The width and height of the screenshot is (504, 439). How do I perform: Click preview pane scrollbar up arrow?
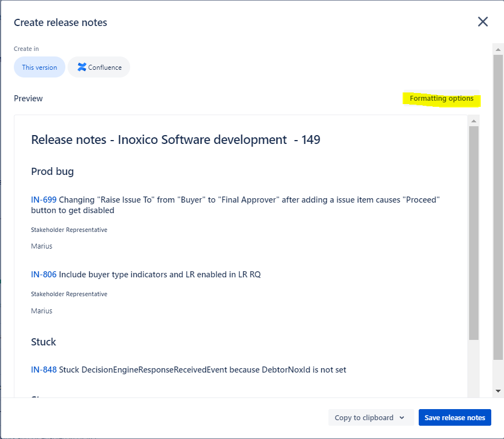tap(474, 121)
